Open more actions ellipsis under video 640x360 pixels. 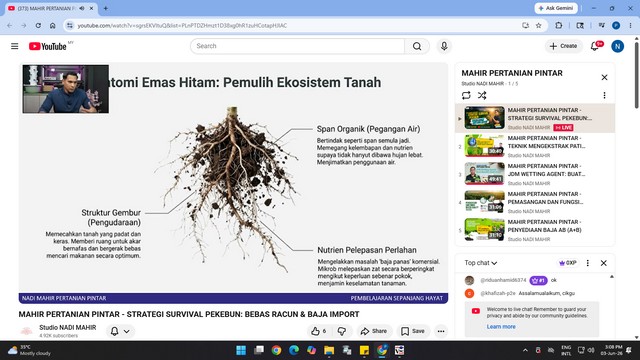[441, 331]
